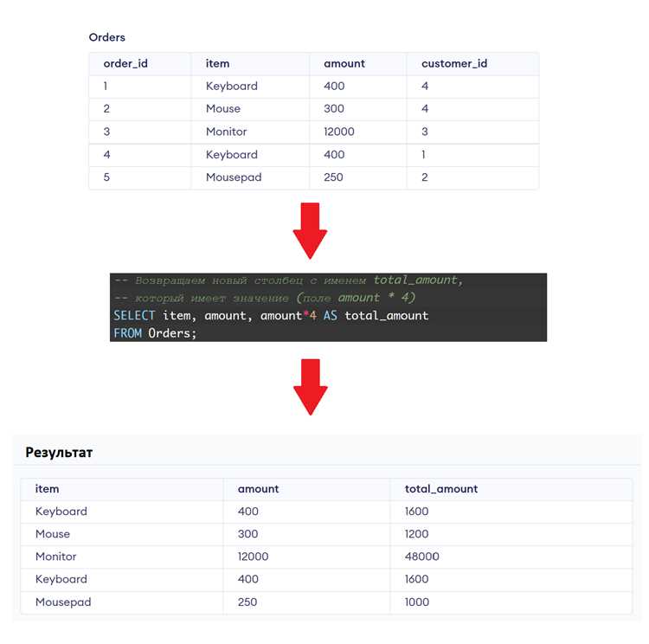The height and width of the screenshot is (644, 649).
Task: Click the red arrow above Результат
Action: [x=310, y=387]
